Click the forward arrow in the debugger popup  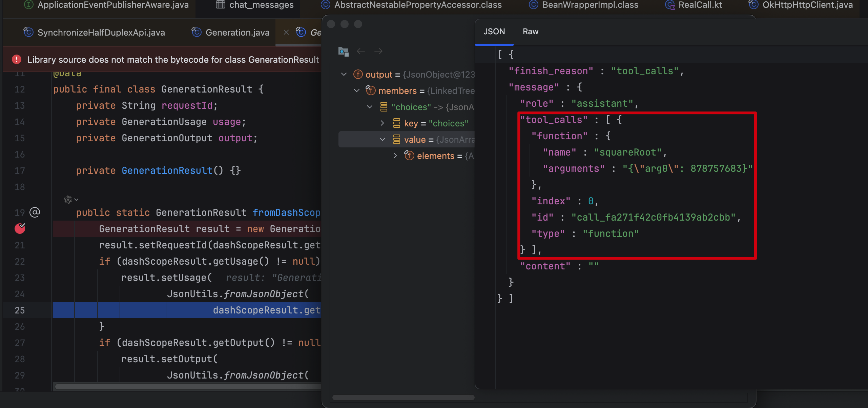point(378,52)
